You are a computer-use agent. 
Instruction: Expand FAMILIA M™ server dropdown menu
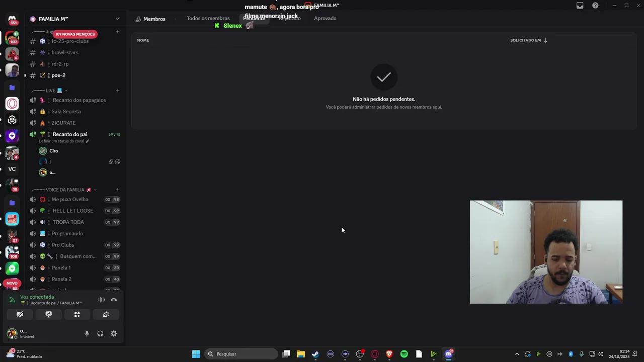coord(117,19)
